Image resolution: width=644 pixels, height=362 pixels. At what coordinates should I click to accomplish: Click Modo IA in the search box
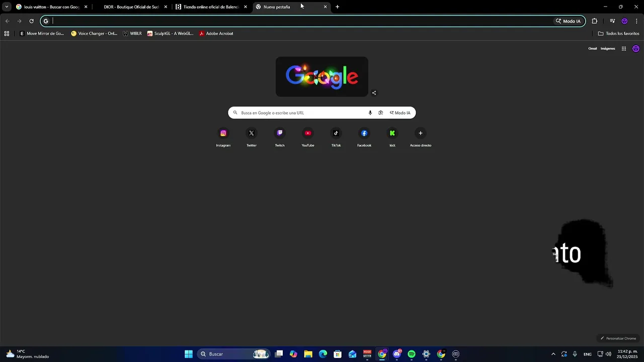[x=400, y=113]
